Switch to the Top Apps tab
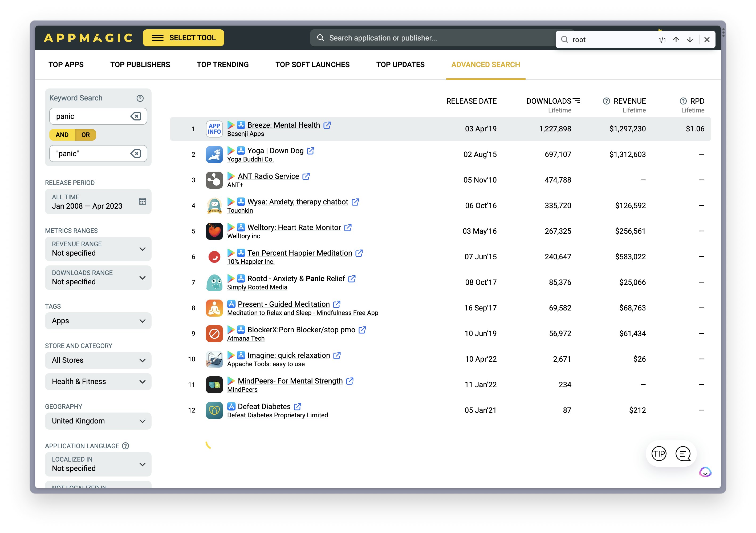756x533 pixels. click(66, 64)
